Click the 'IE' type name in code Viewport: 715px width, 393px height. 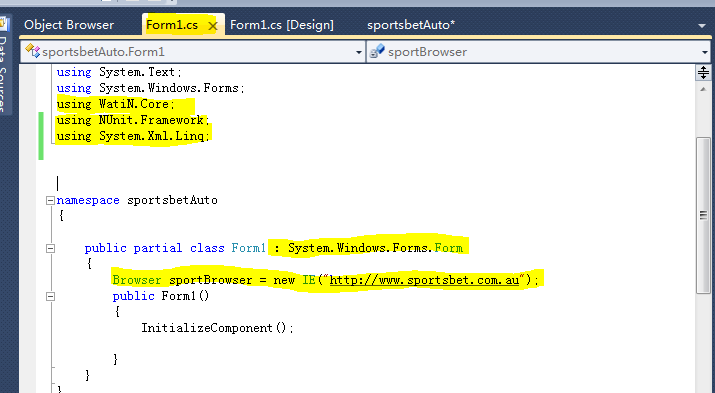click(x=309, y=279)
